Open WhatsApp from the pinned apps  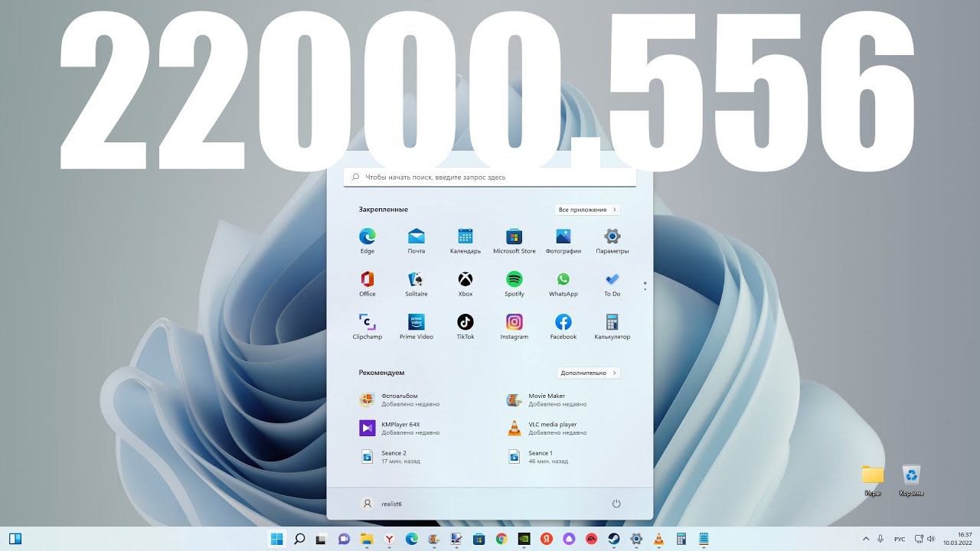563,283
